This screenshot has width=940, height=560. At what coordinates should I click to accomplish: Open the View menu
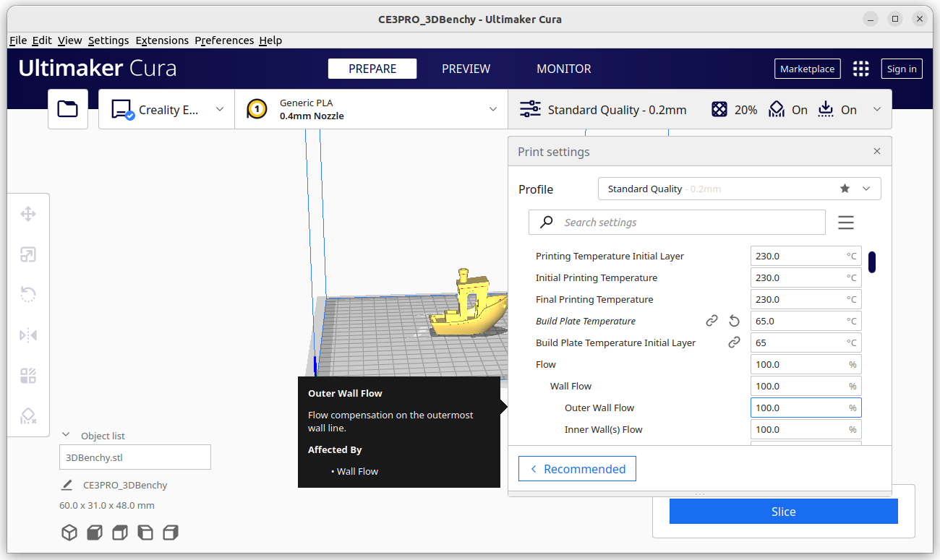(70, 40)
